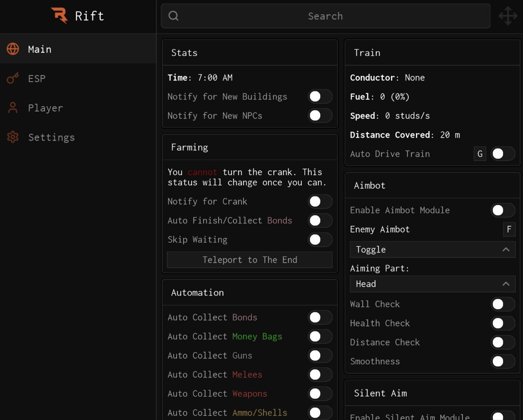523x420 pixels.
Task: Click the Player person icon
Action: pyautogui.click(x=13, y=108)
